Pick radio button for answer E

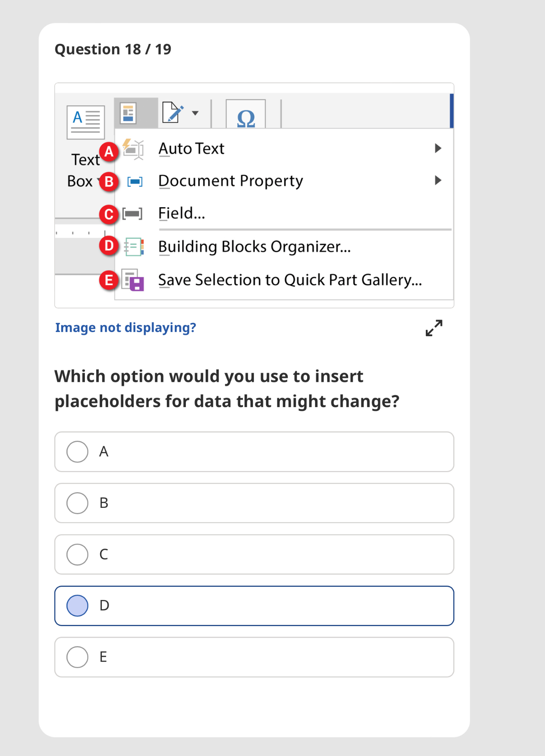(77, 657)
